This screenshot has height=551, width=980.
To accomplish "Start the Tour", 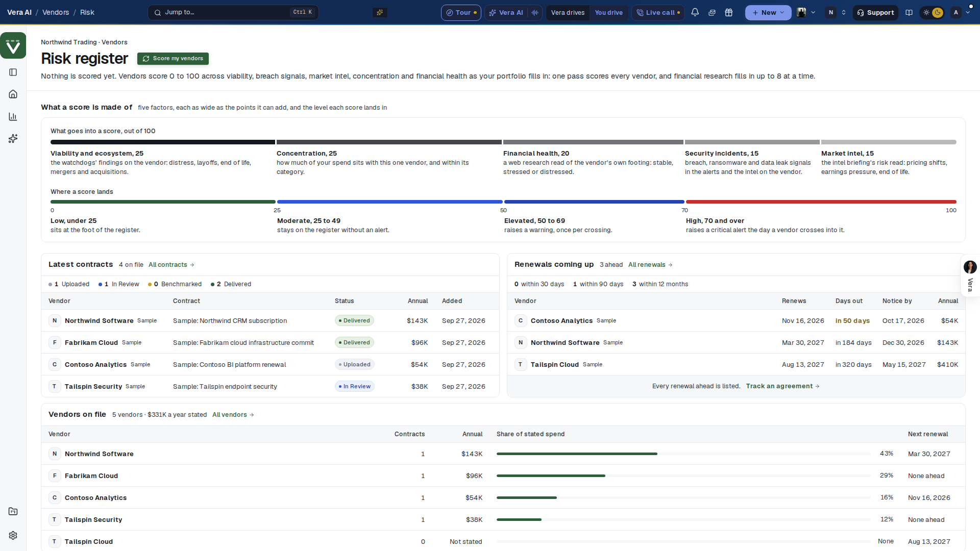I will click(461, 12).
